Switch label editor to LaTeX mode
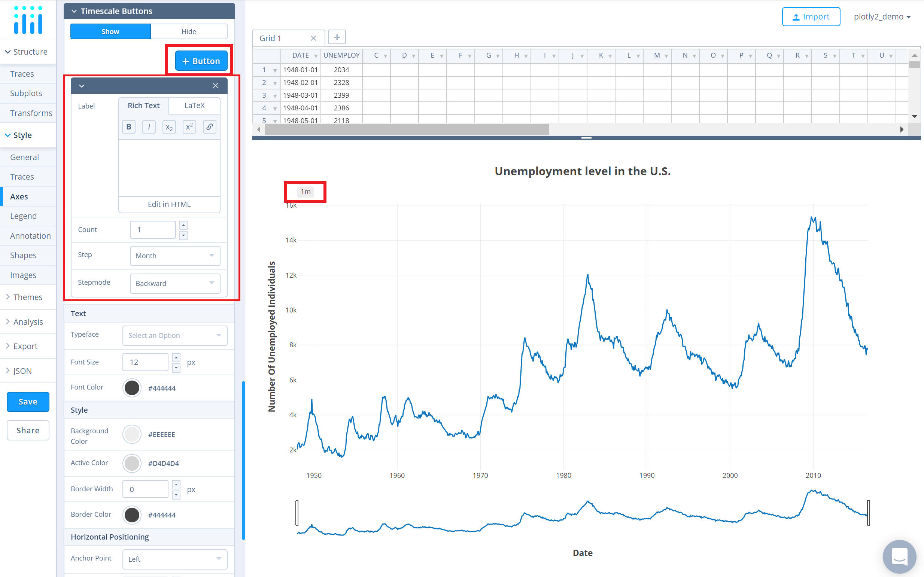Screen dimensions: 924x577 pyautogui.click(x=194, y=106)
